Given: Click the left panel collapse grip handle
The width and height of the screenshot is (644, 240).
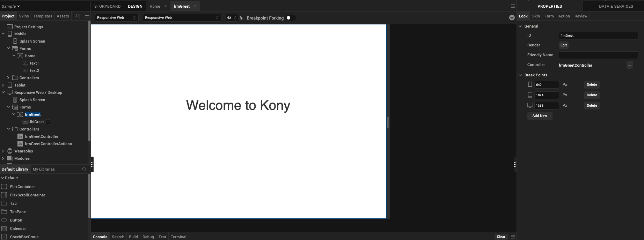Looking at the screenshot, I should pos(92,165).
